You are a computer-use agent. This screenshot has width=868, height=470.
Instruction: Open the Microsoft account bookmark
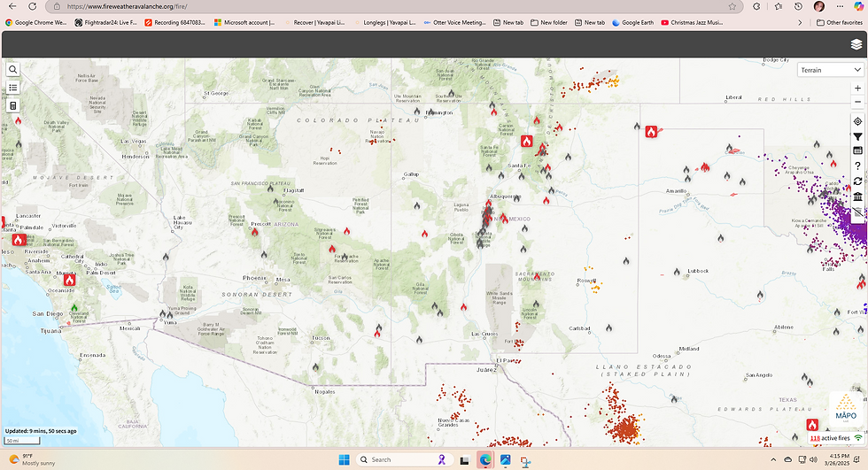pos(244,23)
